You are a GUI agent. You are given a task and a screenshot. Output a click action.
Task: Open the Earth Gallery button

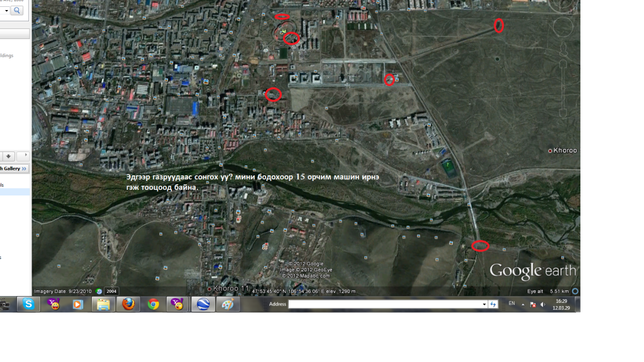coord(15,168)
